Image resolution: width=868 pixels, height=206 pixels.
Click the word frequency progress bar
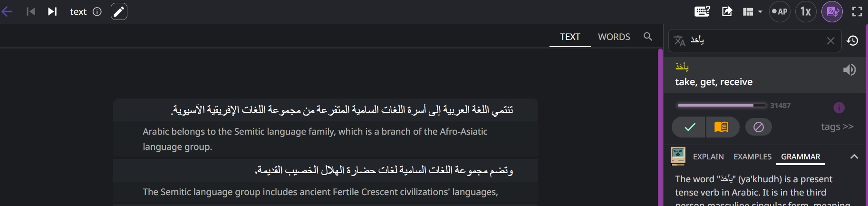[722, 105]
